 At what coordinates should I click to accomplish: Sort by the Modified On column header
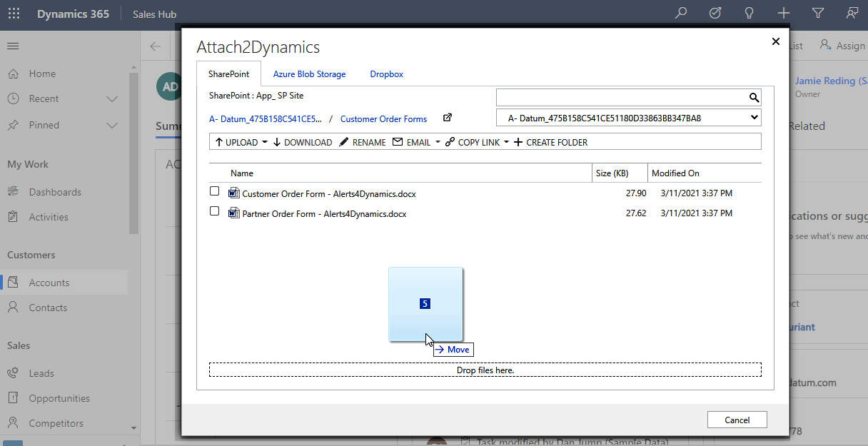(675, 173)
